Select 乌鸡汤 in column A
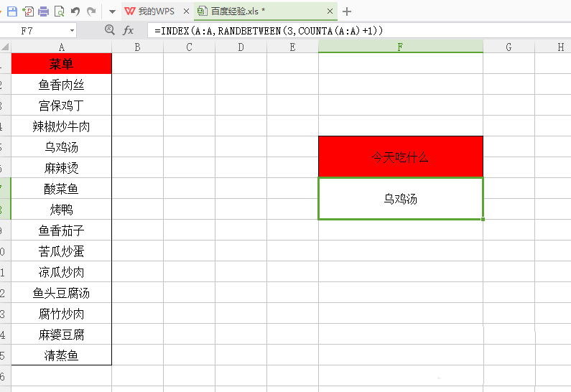This screenshot has height=392, width=571. point(62,146)
